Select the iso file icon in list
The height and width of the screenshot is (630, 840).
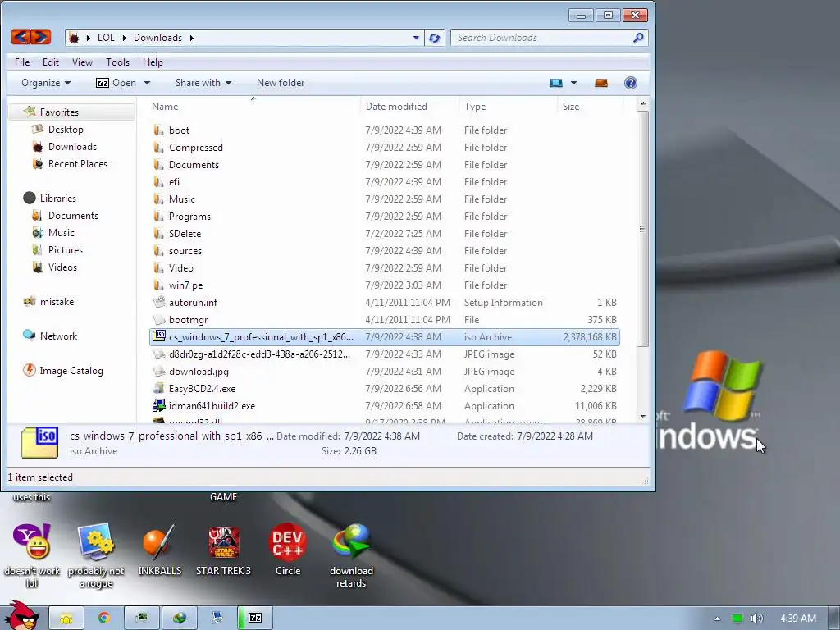click(159, 336)
